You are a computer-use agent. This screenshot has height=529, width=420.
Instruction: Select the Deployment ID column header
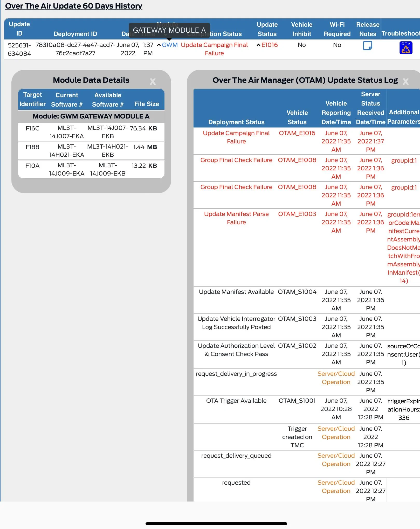pos(75,34)
